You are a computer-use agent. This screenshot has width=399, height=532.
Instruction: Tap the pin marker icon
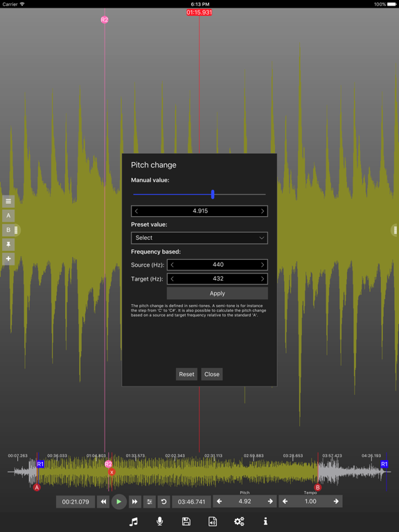(8, 245)
